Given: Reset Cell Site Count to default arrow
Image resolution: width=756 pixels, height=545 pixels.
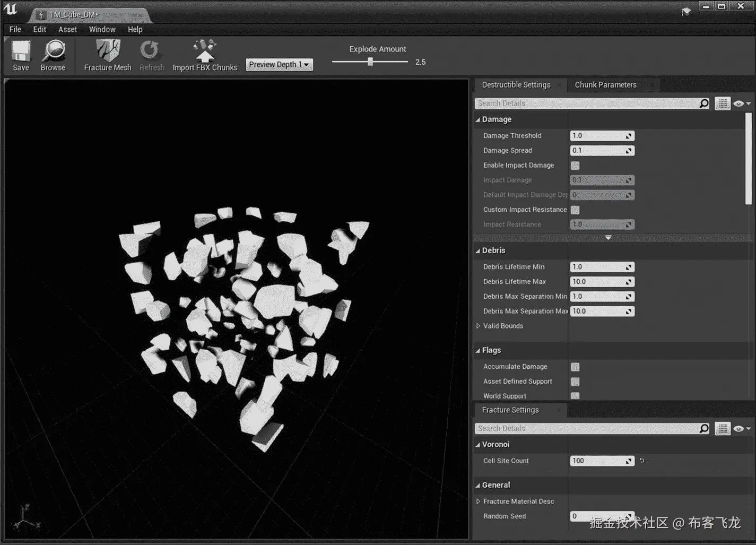Looking at the screenshot, I should coord(642,461).
